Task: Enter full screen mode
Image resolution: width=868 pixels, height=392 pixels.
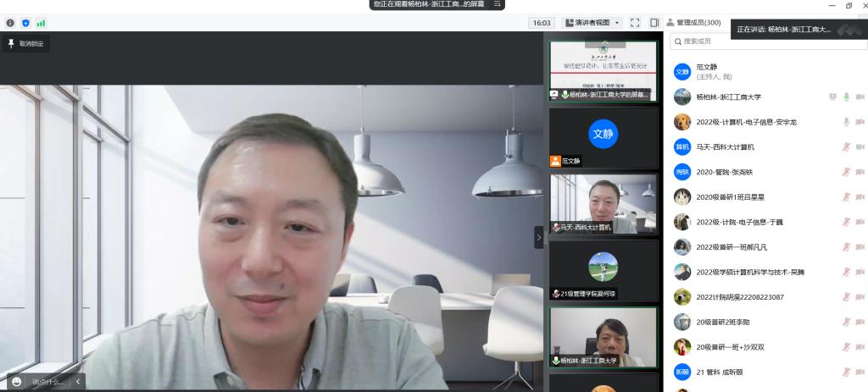Action: pos(635,23)
